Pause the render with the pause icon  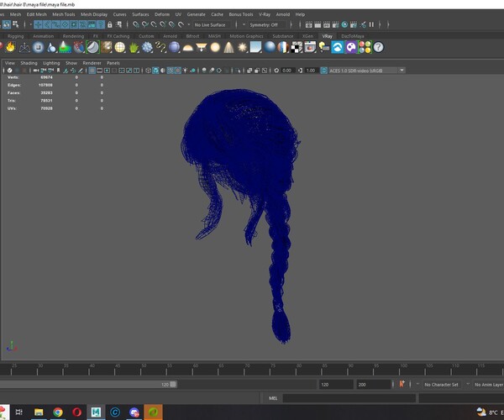pos(371,24)
